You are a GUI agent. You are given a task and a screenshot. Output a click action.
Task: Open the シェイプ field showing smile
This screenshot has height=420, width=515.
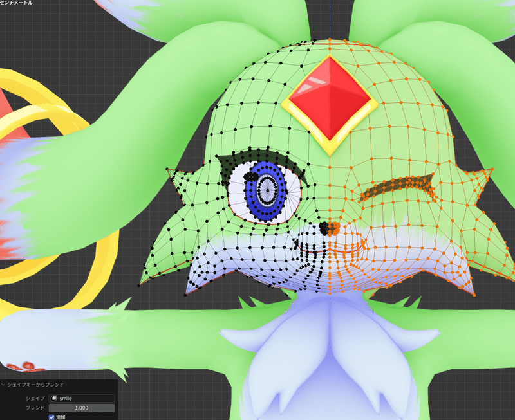click(x=82, y=398)
